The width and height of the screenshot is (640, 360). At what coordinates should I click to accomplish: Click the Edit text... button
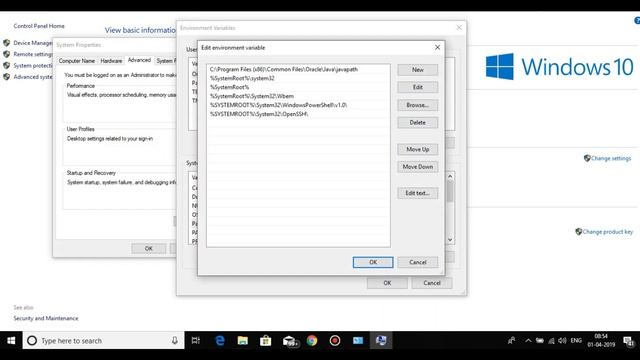(x=418, y=193)
